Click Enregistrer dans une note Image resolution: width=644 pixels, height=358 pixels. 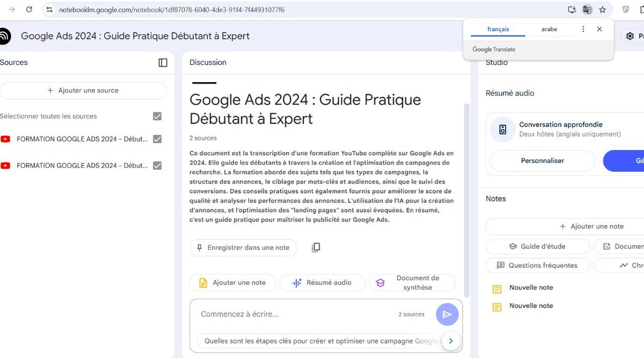(243, 247)
